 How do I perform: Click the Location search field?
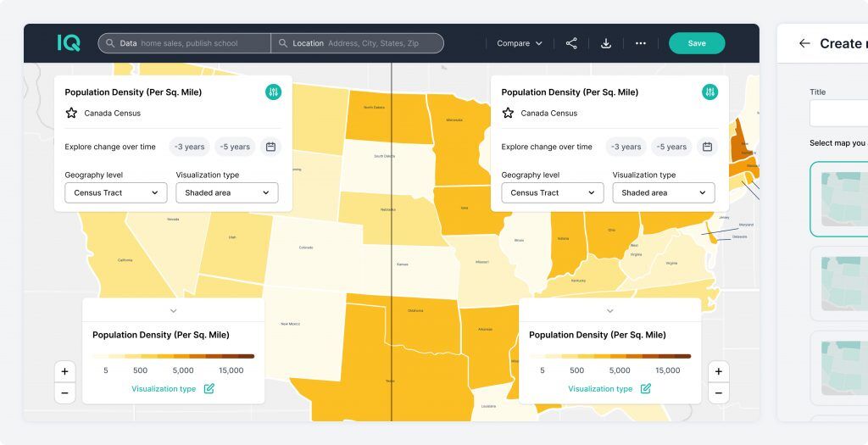coord(358,43)
